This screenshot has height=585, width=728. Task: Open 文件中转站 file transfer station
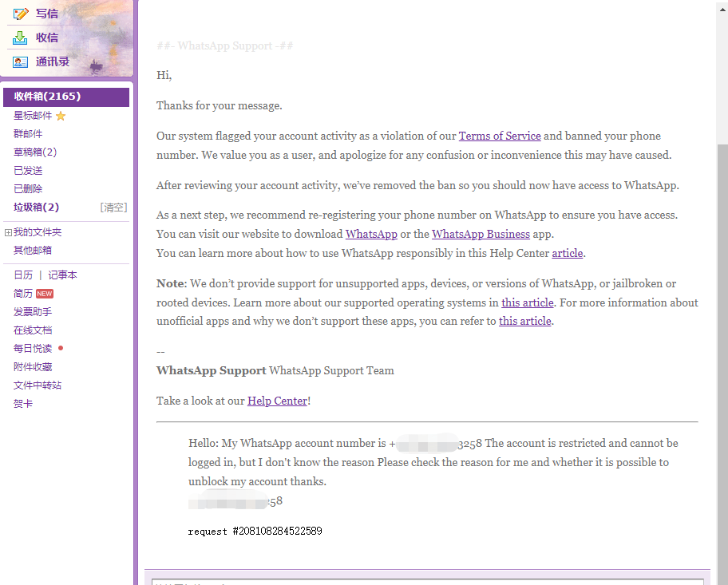pyautogui.click(x=38, y=385)
